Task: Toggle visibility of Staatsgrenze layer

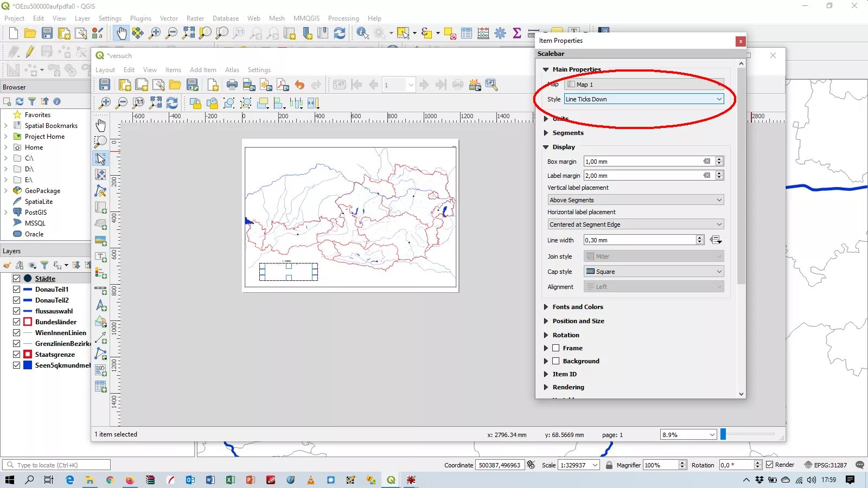Action: point(16,354)
